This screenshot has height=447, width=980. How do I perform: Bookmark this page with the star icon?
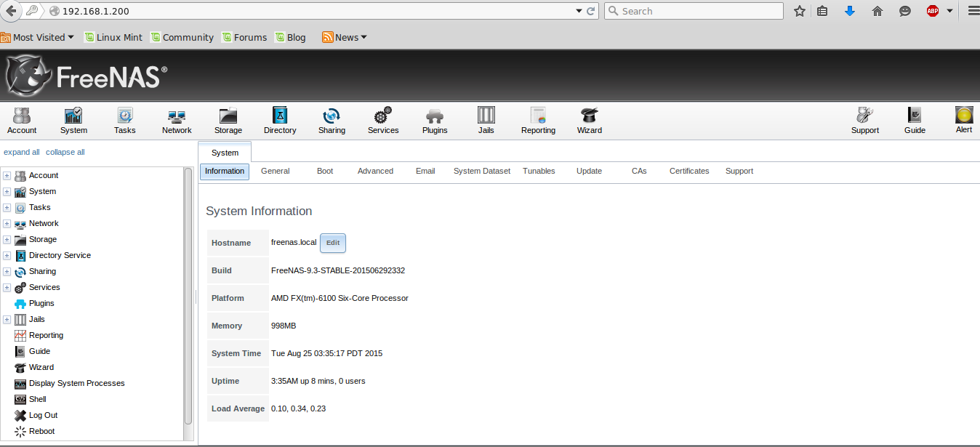pyautogui.click(x=800, y=11)
